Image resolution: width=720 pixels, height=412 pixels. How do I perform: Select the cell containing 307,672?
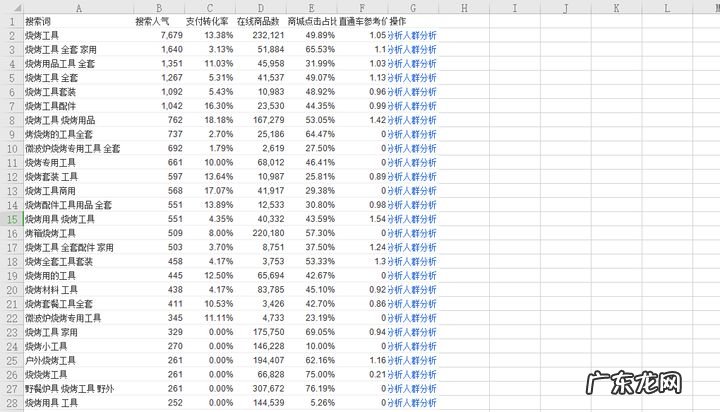260,389
